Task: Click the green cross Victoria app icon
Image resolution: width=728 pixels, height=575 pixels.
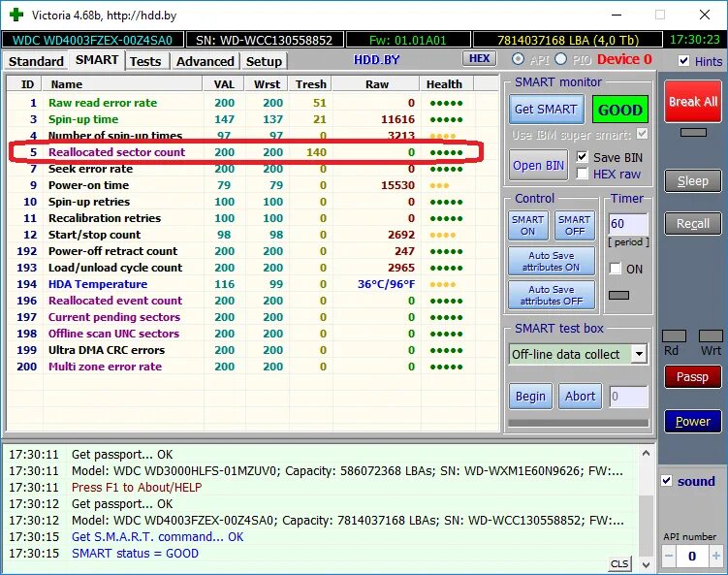Action: click(x=16, y=15)
